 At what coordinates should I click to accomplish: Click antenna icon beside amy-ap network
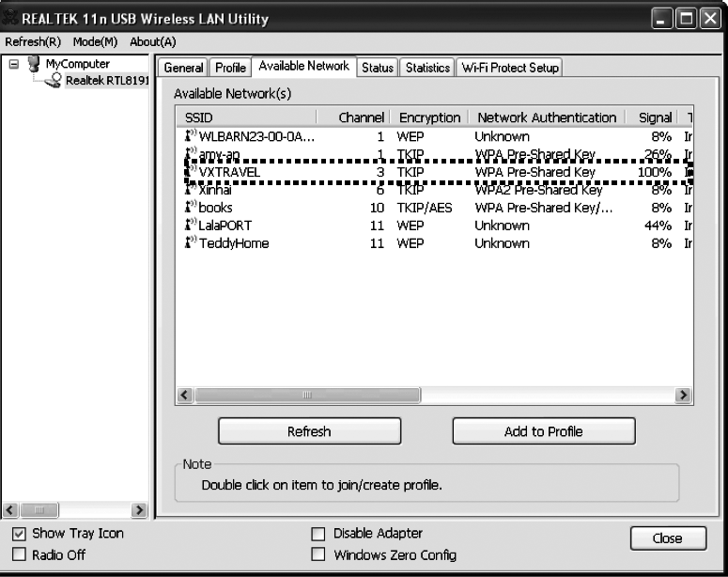[191, 153]
